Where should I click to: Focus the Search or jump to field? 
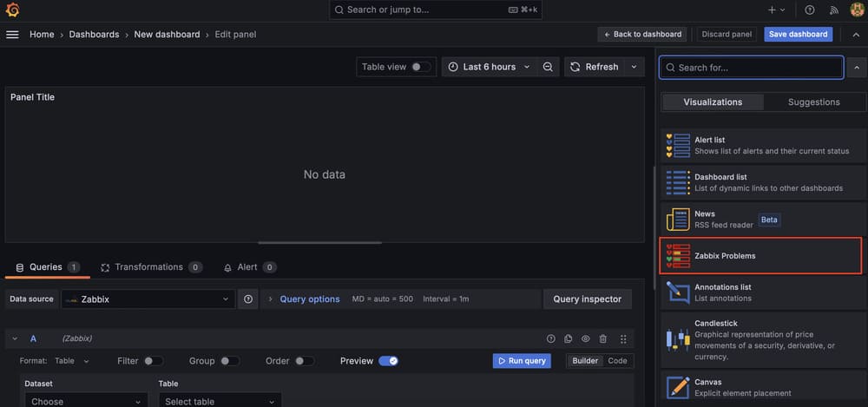tap(436, 10)
